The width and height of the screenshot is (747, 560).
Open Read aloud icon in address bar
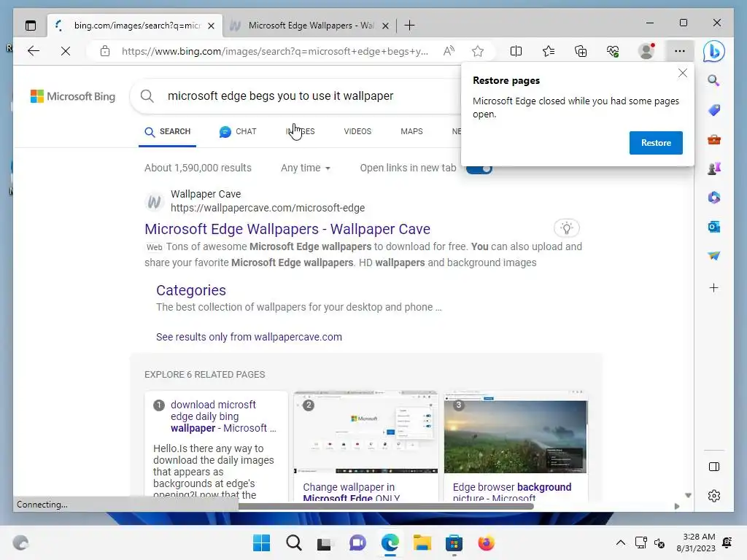[x=449, y=51]
